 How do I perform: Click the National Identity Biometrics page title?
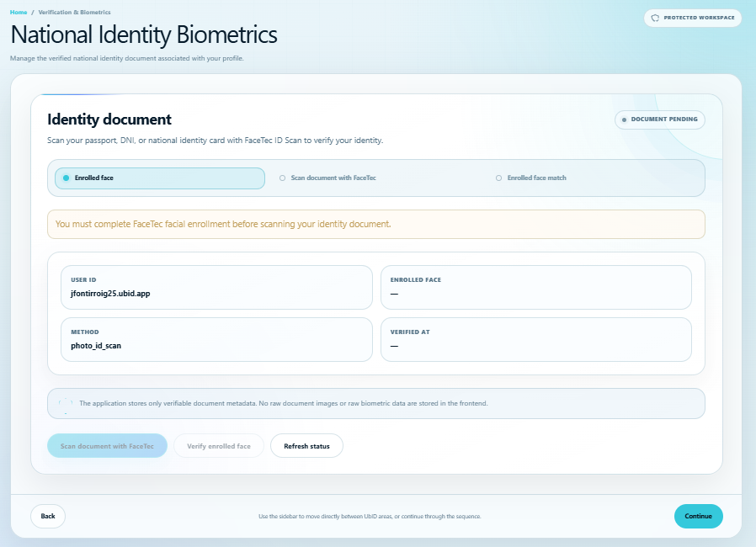(x=144, y=35)
